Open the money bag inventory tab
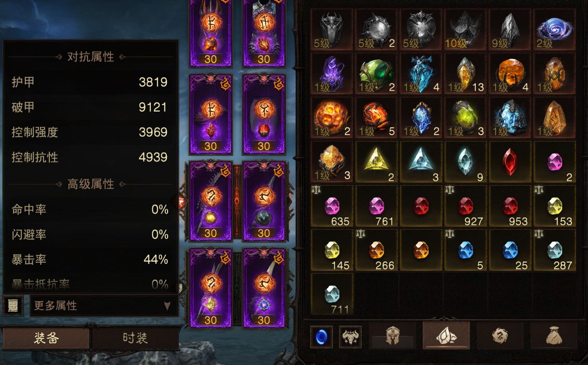Viewport: 588px width, 365px height. click(x=554, y=336)
